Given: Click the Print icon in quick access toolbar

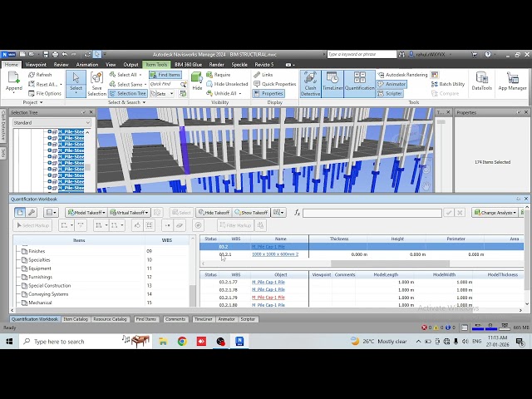Looking at the screenshot, I should [55, 54].
